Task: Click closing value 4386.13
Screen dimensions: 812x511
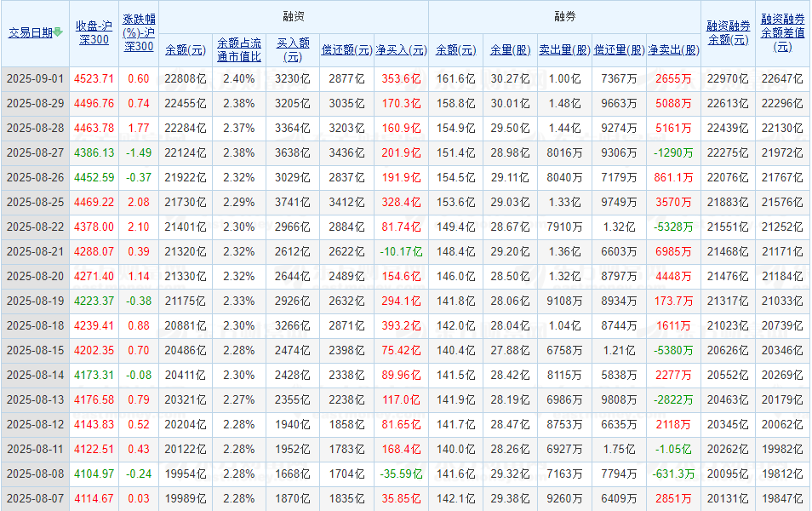Action: 94,153
